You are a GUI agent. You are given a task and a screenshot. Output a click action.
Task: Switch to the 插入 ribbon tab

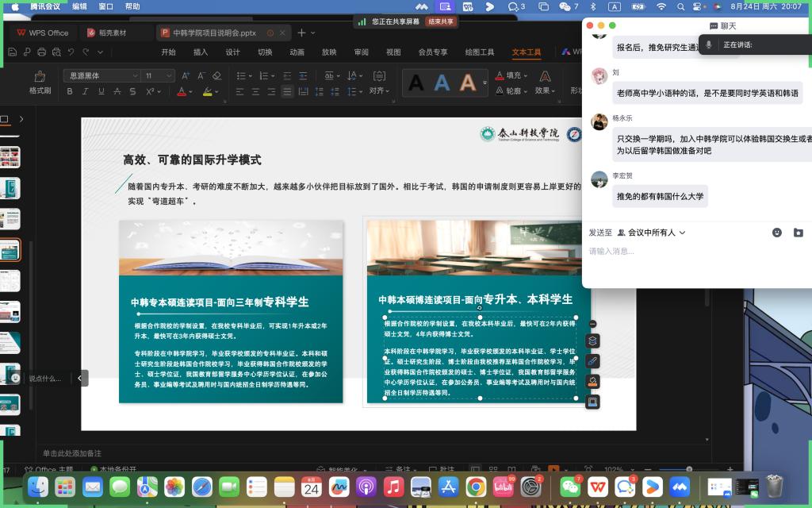click(x=201, y=52)
